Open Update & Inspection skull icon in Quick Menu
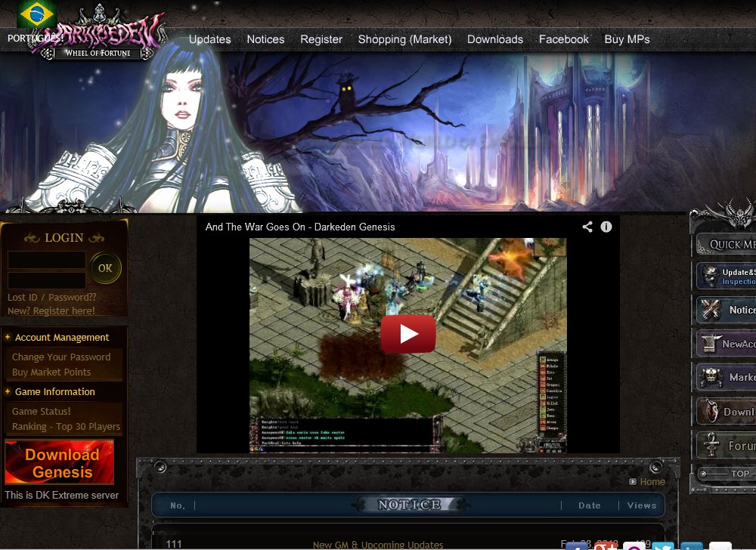This screenshot has width=756, height=550. [x=709, y=276]
